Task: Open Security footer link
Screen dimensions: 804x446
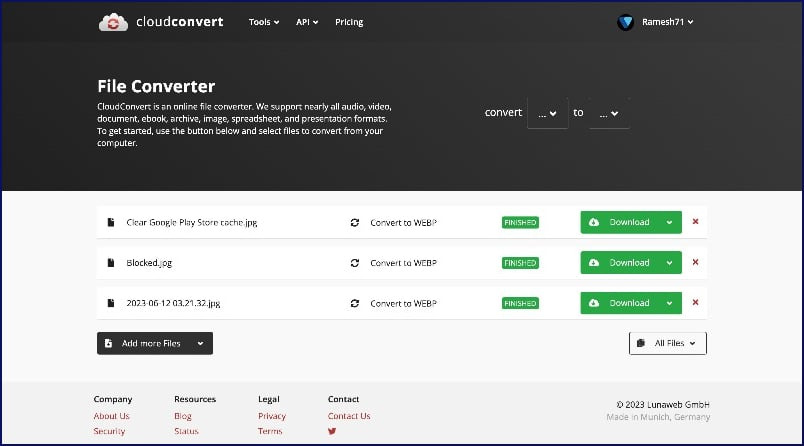Action: point(109,431)
